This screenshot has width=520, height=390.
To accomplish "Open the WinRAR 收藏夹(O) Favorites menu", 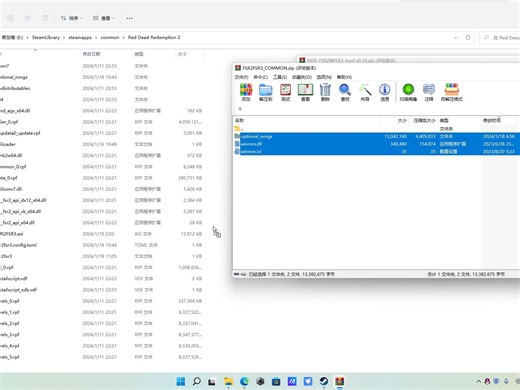I will click(x=302, y=77).
